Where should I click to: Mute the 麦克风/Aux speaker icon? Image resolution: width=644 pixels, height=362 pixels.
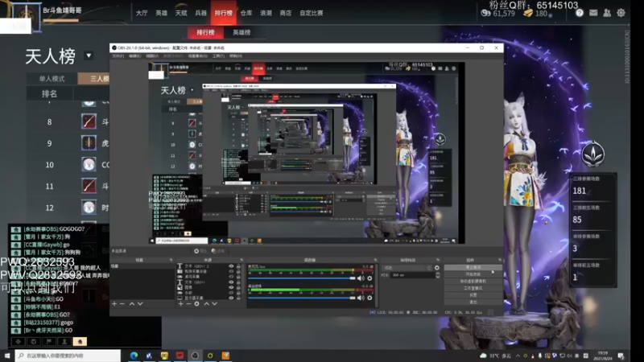click(361, 278)
